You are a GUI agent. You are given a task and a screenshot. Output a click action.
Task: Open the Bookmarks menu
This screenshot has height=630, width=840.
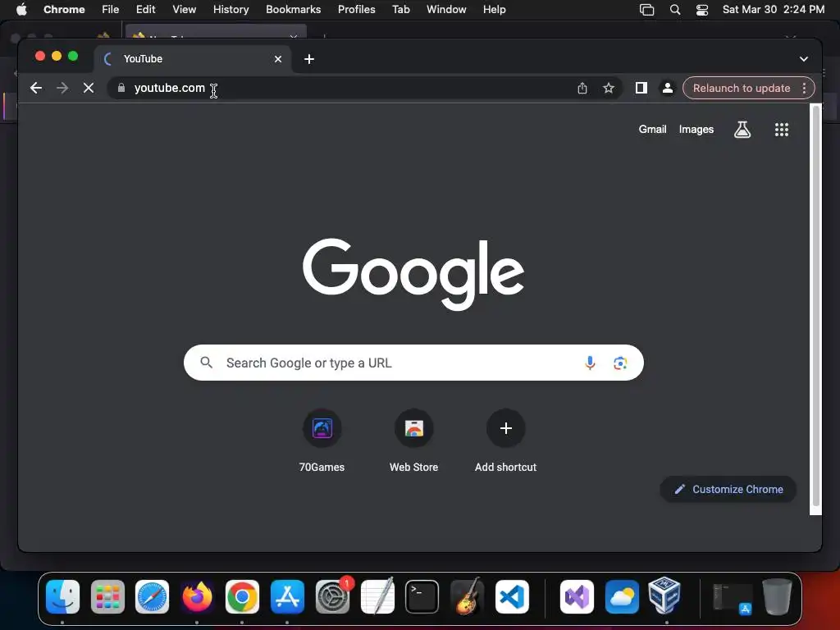[293, 9]
